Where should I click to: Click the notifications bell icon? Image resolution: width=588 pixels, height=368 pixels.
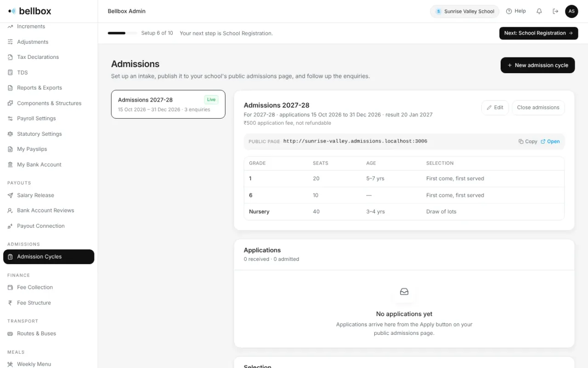[539, 11]
